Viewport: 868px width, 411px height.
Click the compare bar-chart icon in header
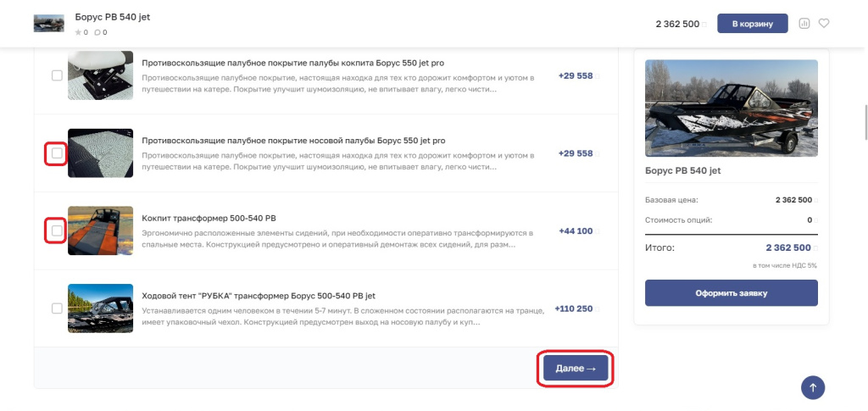[804, 23]
